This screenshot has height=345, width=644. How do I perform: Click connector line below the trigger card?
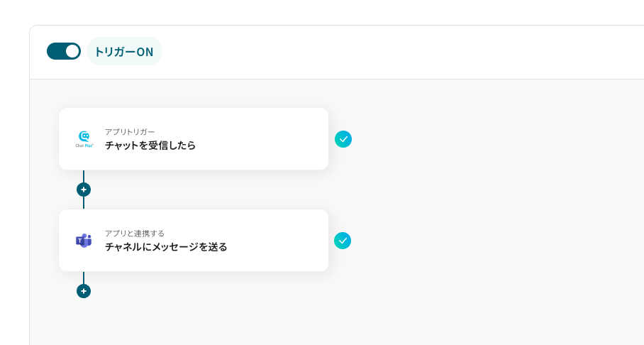84,176
